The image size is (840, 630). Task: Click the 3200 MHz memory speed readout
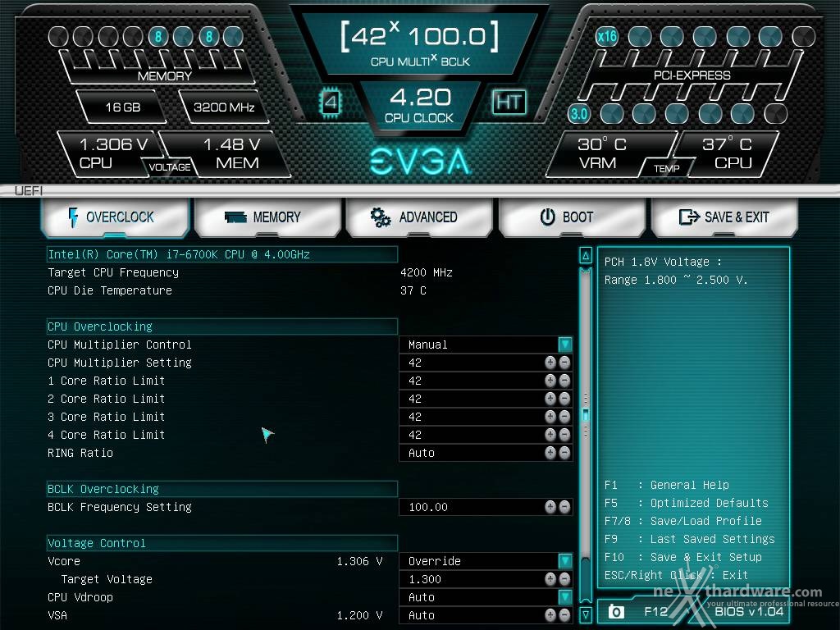pyautogui.click(x=224, y=107)
